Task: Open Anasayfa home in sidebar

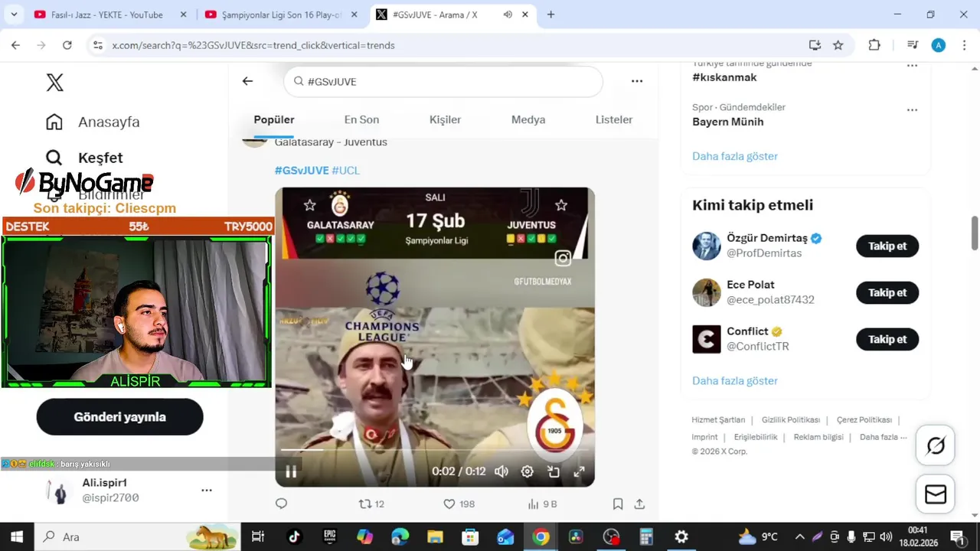Action: (x=93, y=122)
